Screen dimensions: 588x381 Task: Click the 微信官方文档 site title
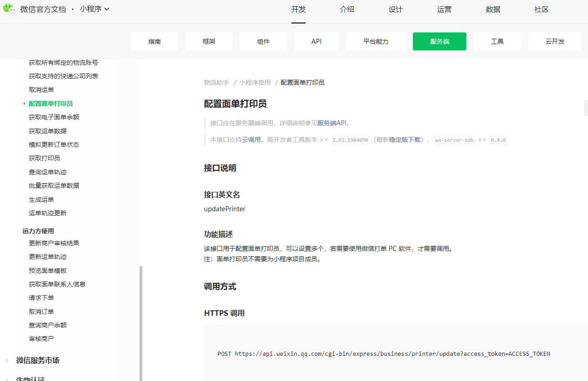point(43,9)
